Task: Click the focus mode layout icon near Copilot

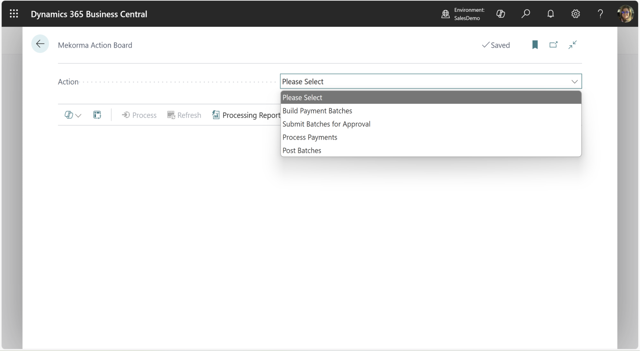Action: (97, 115)
